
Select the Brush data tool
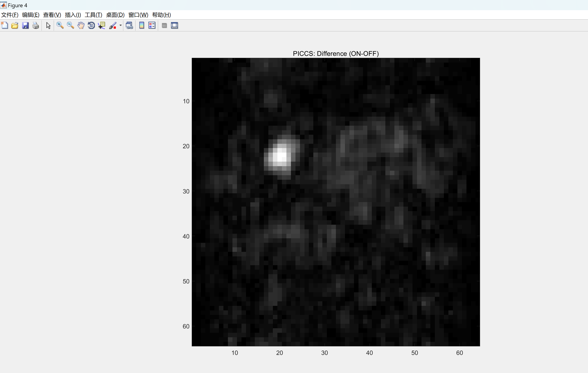112,25
